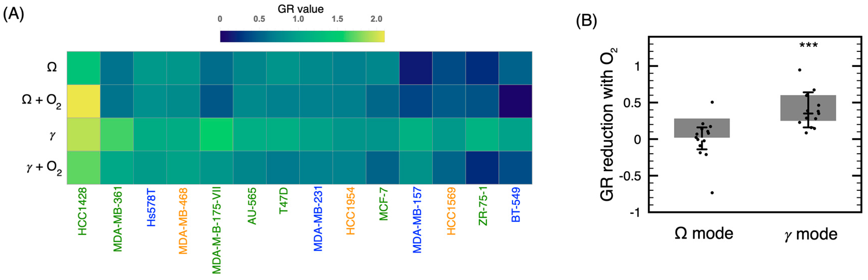Click the bright green MDA-M-B-175-VII cell in γ row
The image size is (868, 280).
216,134
